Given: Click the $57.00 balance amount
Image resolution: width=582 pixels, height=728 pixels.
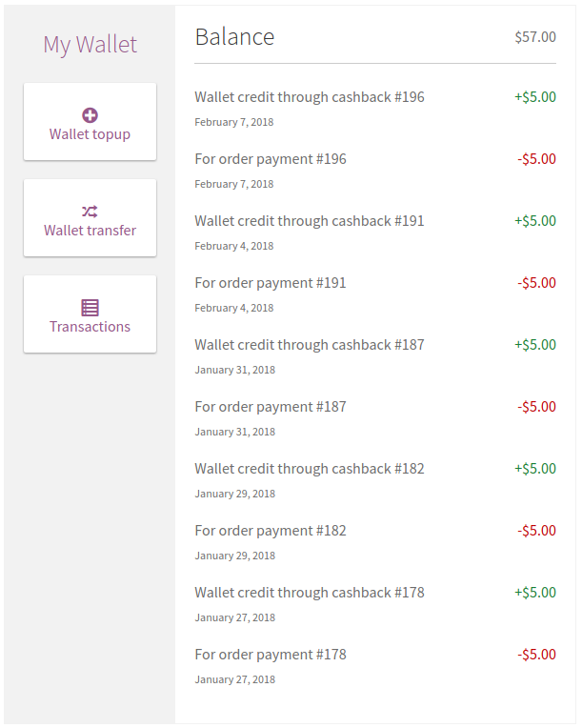Looking at the screenshot, I should (x=534, y=37).
